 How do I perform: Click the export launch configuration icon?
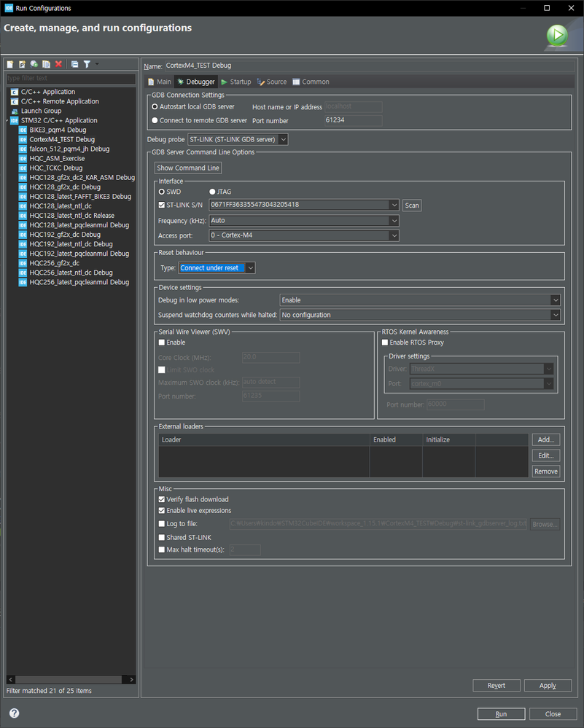coord(34,64)
